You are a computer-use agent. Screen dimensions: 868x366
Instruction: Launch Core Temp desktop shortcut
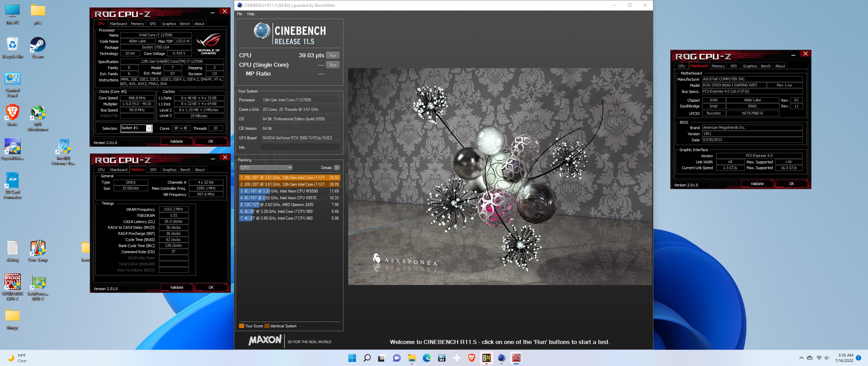(38, 251)
